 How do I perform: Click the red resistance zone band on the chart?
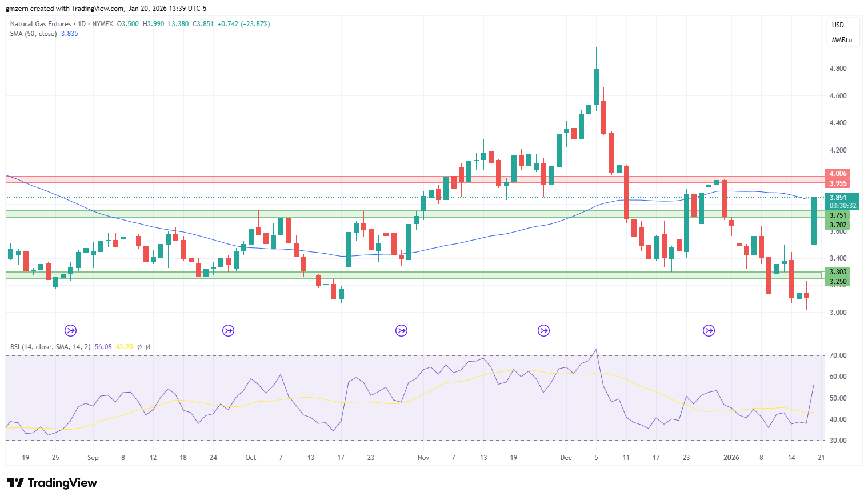click(x=414, y=180)
